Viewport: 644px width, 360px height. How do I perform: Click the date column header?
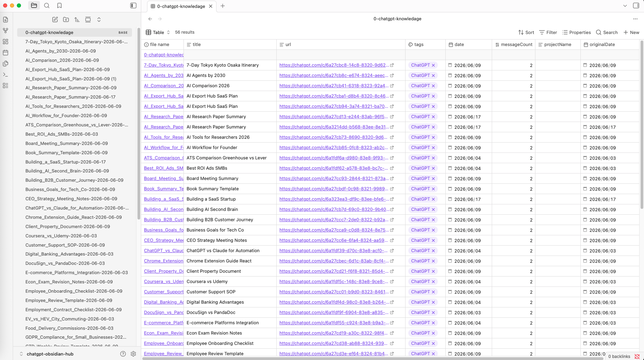pyautogui.click(x=469, y=45)
